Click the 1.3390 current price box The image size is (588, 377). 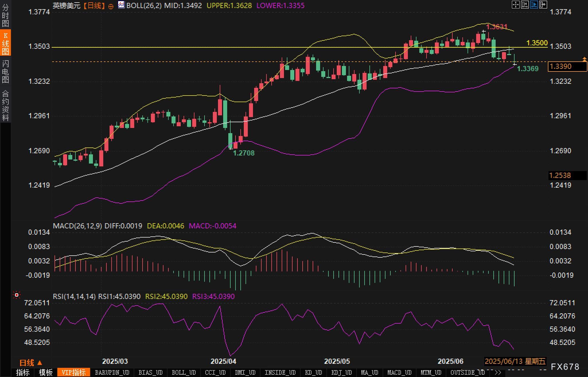(567, 67)
